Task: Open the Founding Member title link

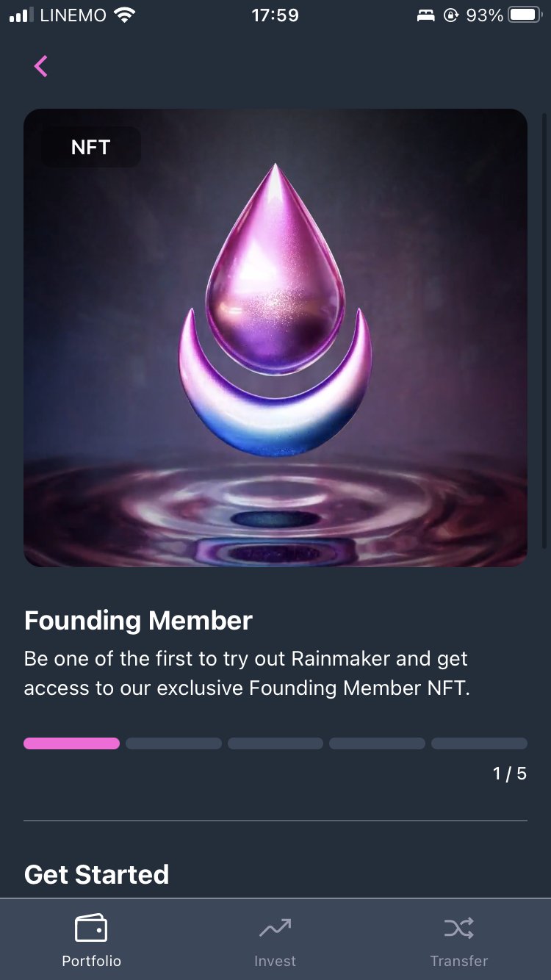Action: click(137, 620)
